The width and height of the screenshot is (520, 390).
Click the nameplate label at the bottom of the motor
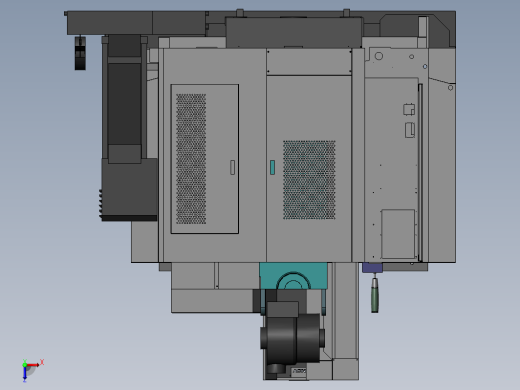[x=299, y=372]
